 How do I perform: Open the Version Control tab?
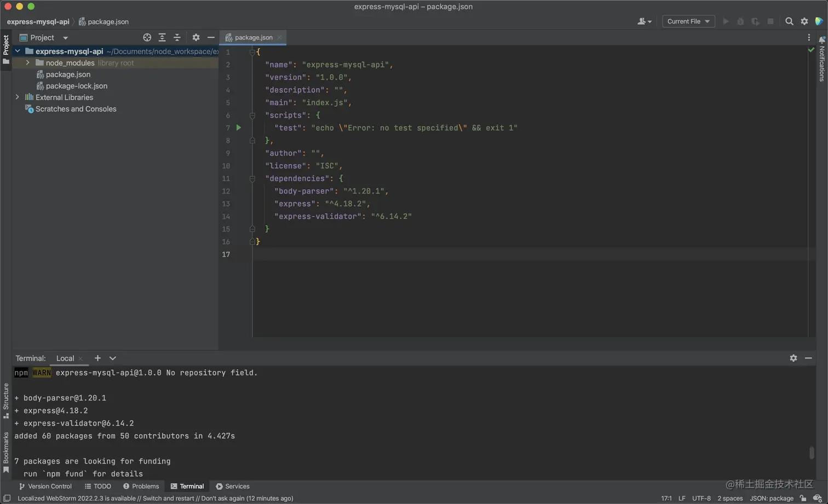(x=45, y=486)
